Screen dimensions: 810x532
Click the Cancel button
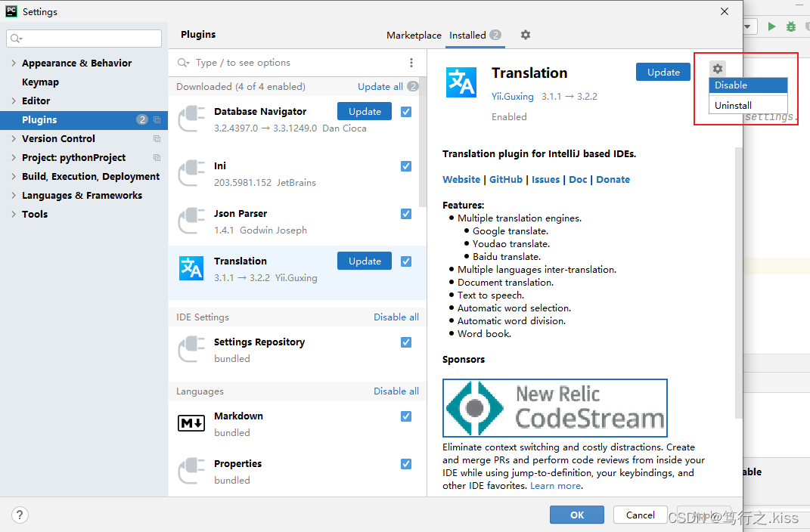pyautogui.click(x=640, y=515)
